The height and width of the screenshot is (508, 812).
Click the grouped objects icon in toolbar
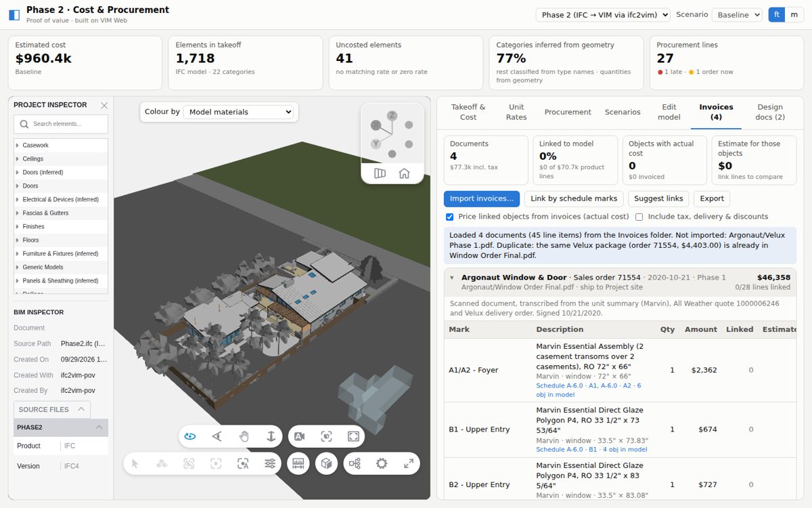(x=162, y=463)
